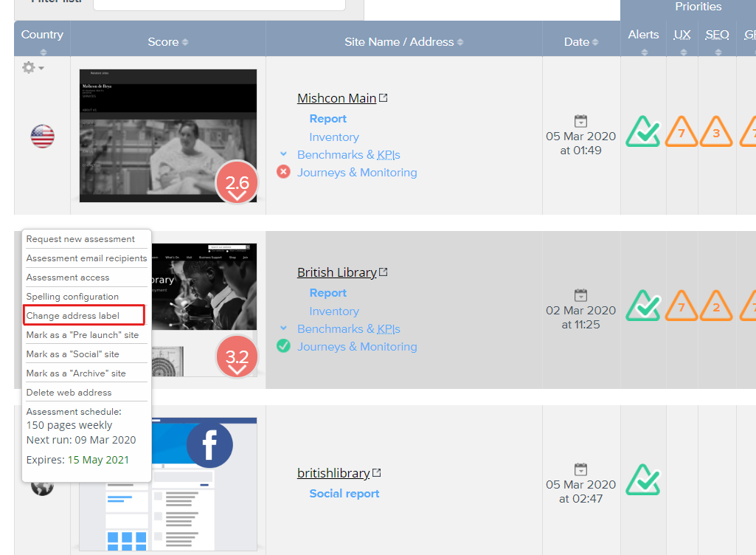Click the US flag icon in Mishcon Main row
756x555 pixels.
(x=43, y=136)
